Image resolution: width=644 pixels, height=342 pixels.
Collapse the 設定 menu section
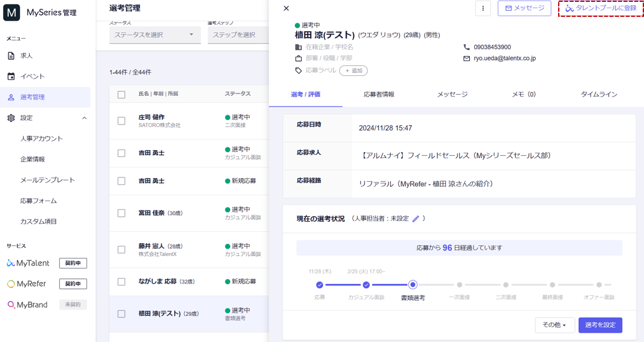point(84,118)
